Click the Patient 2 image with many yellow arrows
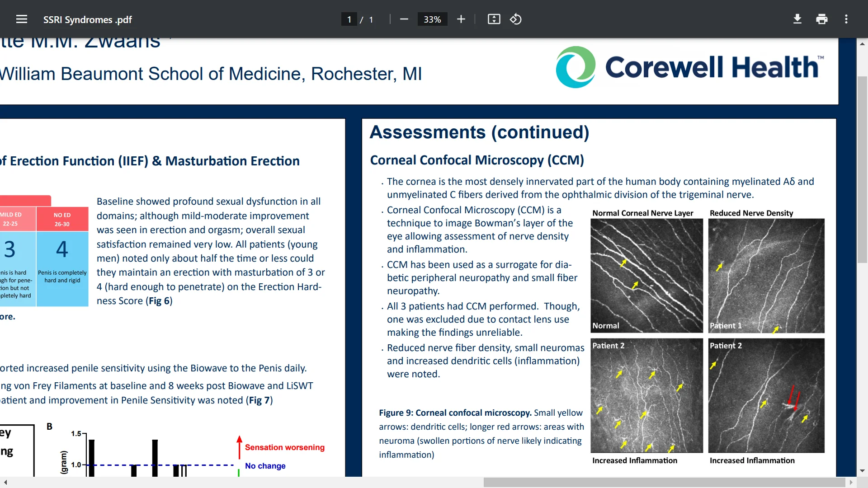The image size is (868, 488). click(646, 395)
